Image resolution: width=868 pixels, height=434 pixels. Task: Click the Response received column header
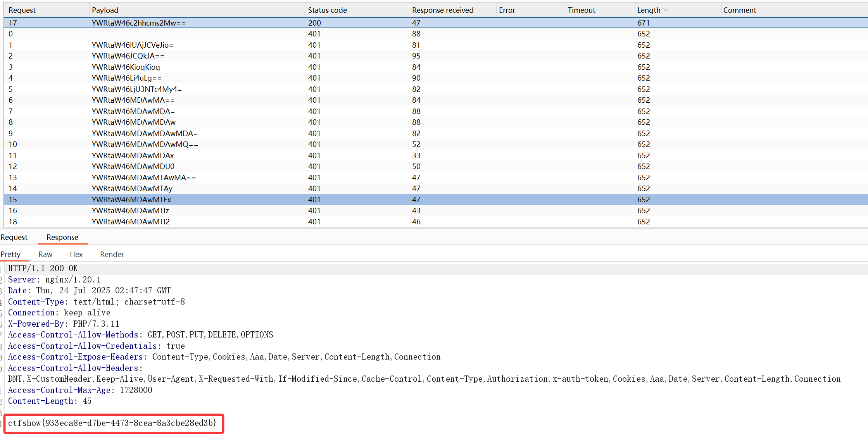(x=442, y=10)
